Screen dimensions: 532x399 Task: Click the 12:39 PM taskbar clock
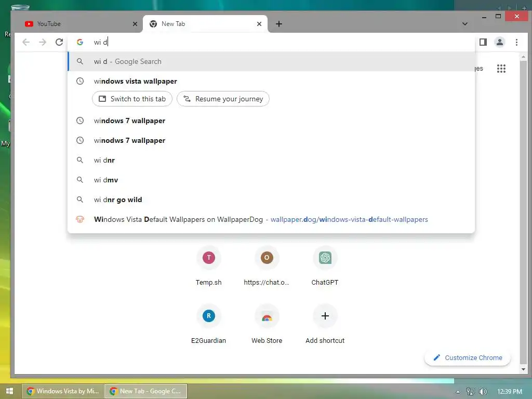[510, 392]
